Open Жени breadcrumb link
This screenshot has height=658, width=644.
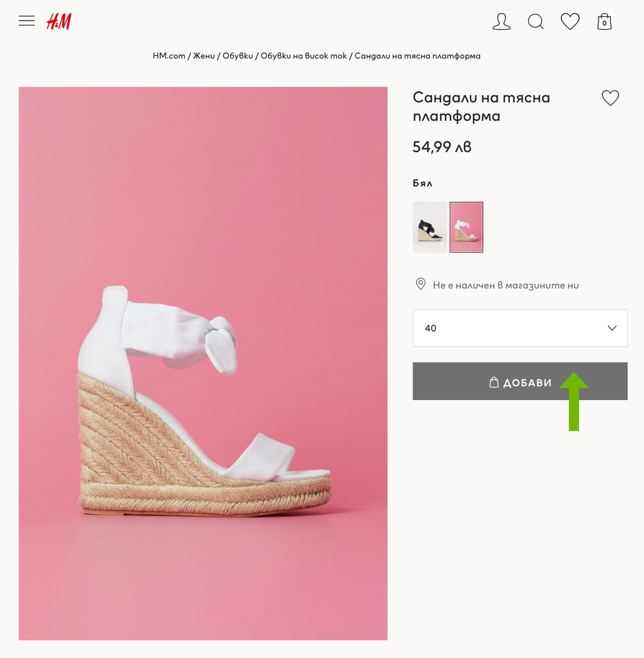click(x=204, y=56)
